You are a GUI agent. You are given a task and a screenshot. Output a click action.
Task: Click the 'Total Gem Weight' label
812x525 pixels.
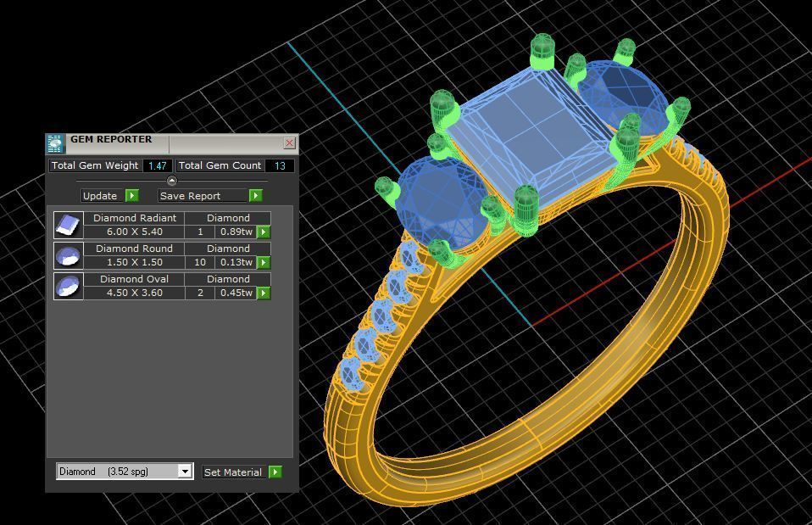tap(95, 165)
